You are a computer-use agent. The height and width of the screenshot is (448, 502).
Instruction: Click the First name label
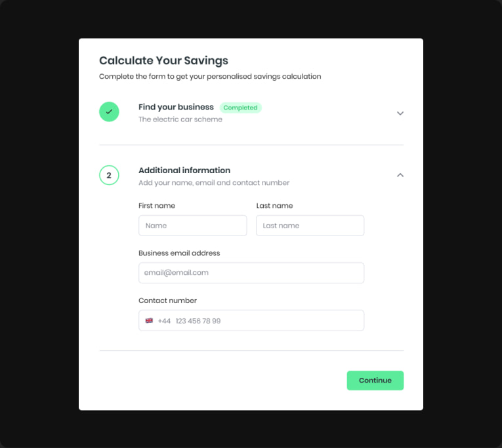tap(157, 206)
